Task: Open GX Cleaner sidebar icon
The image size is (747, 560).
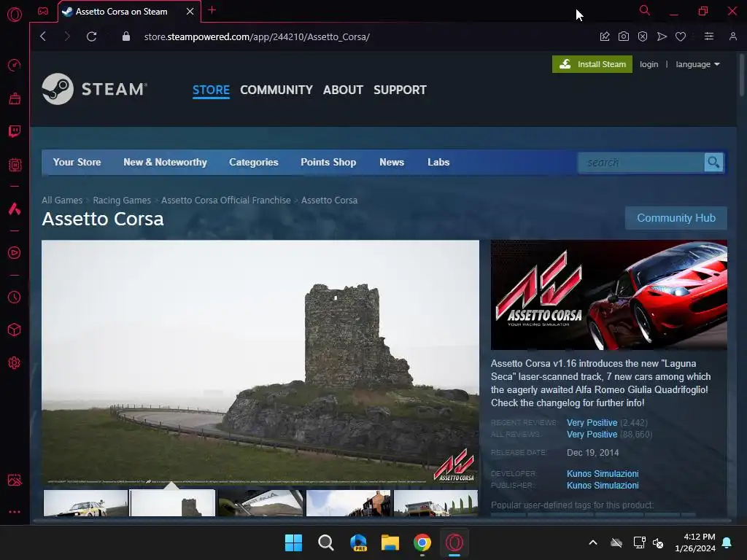Action: click(x=15, y=98)
